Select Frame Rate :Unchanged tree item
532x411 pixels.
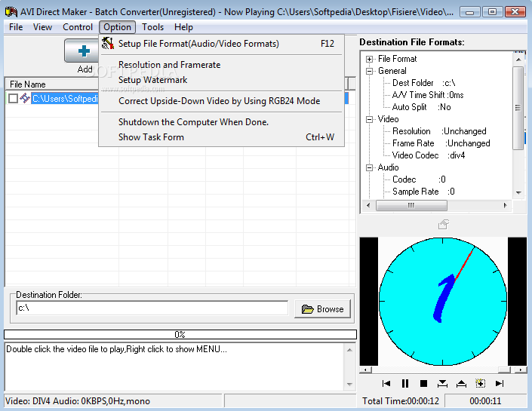(x=441, y=143)
